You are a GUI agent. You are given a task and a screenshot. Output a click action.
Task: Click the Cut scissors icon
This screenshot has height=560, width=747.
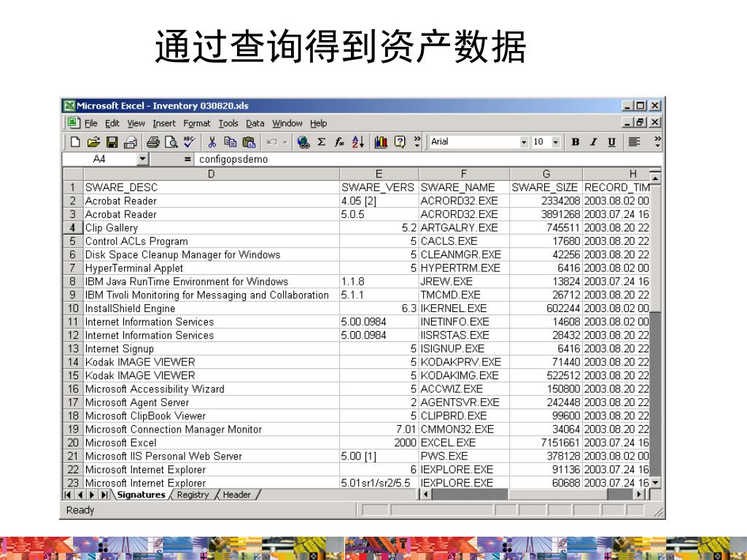[212, 142]
